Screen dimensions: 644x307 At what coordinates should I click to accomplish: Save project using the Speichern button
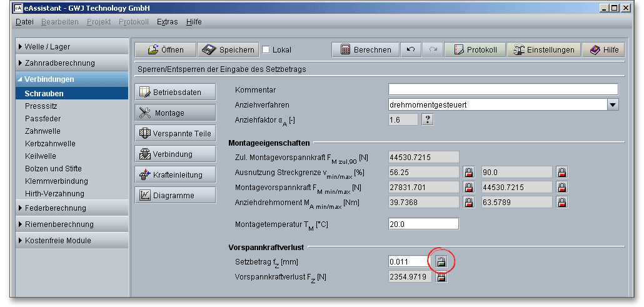click(x=228, y=50)
